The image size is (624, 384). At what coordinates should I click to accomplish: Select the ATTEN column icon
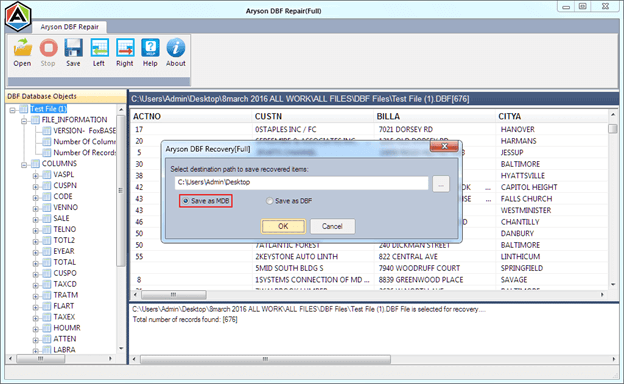47,339
